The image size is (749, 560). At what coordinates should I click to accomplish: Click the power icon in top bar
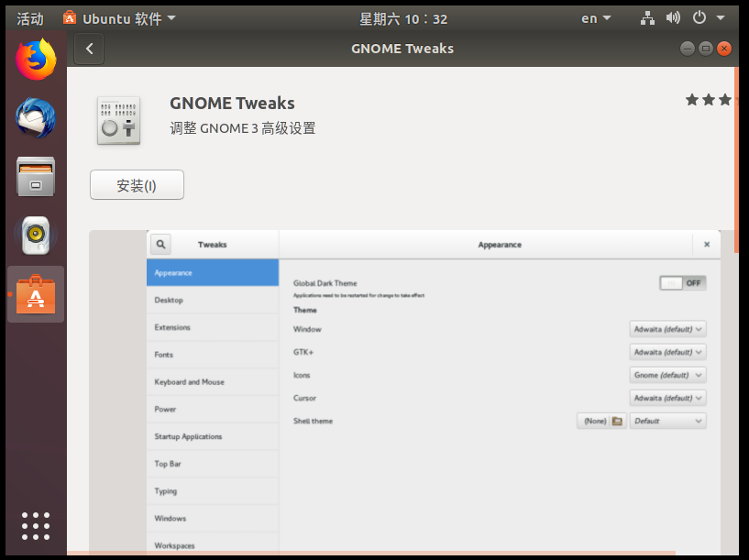[699, 18]
